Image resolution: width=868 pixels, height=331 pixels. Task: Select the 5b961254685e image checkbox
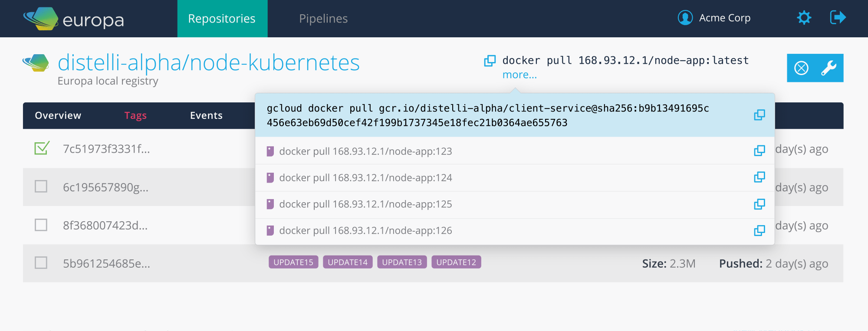41,263
